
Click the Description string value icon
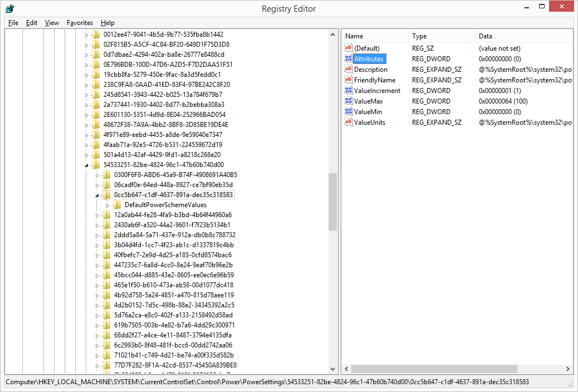coord(349,70)
